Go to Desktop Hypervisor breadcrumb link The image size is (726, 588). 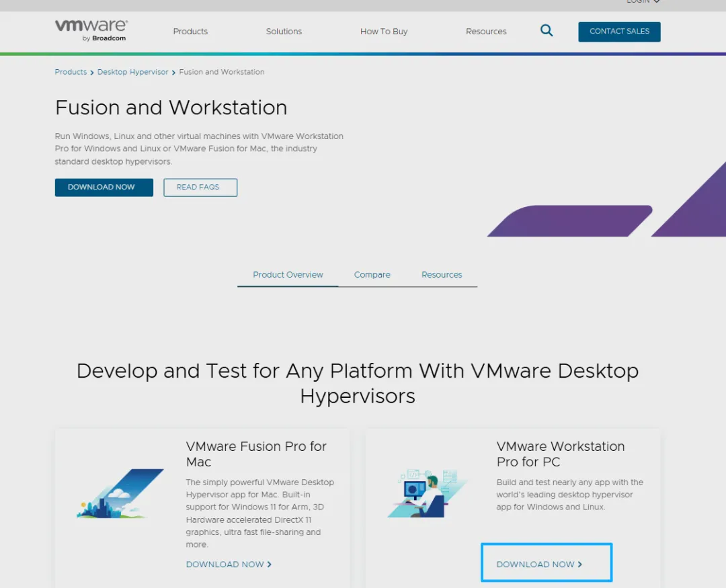pos(133,72)
